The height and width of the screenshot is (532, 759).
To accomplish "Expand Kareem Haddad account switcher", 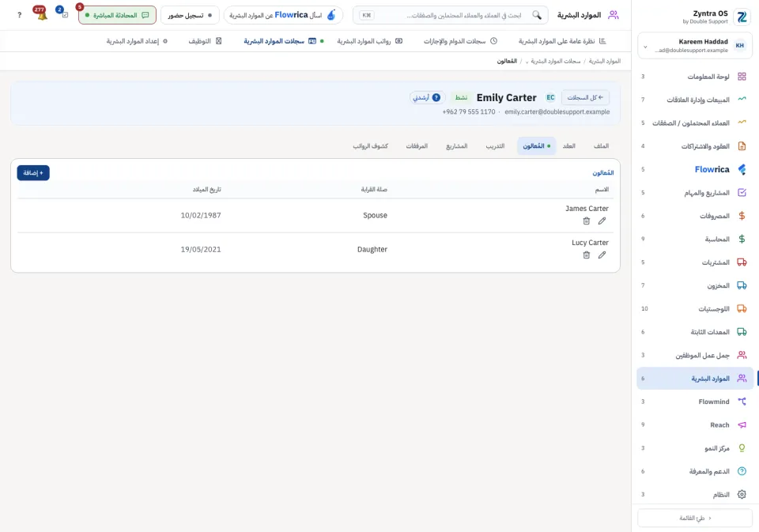I will 695,46.
